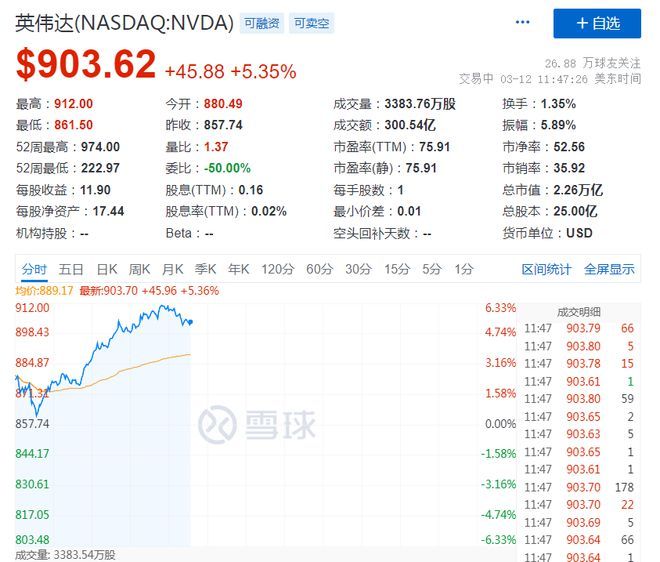Click the 总市值 value 2.26万亿
Viewport: 660px width, 562px height.
578,190
